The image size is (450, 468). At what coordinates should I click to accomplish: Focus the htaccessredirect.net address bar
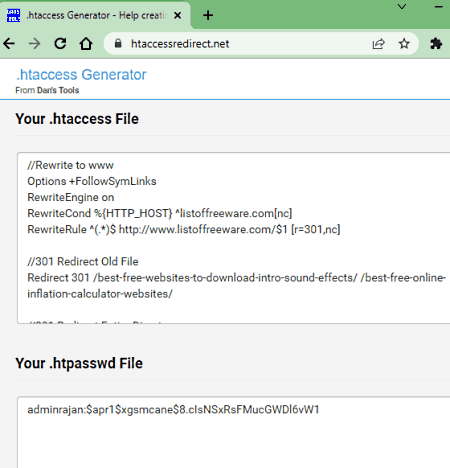247,44
